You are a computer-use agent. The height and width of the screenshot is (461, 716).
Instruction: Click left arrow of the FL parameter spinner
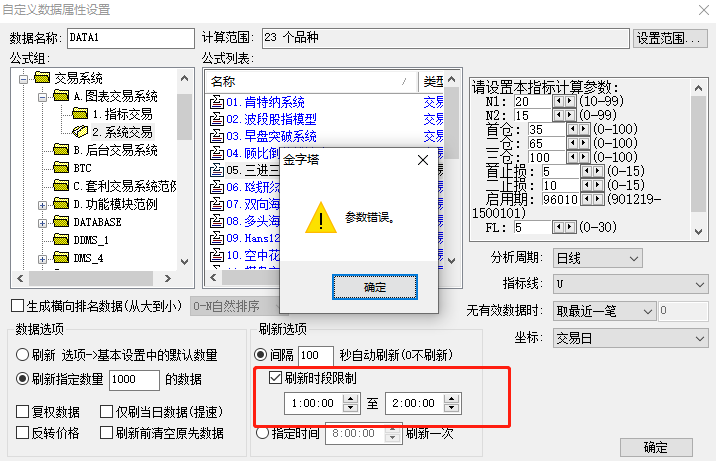[x=558, y=227]
